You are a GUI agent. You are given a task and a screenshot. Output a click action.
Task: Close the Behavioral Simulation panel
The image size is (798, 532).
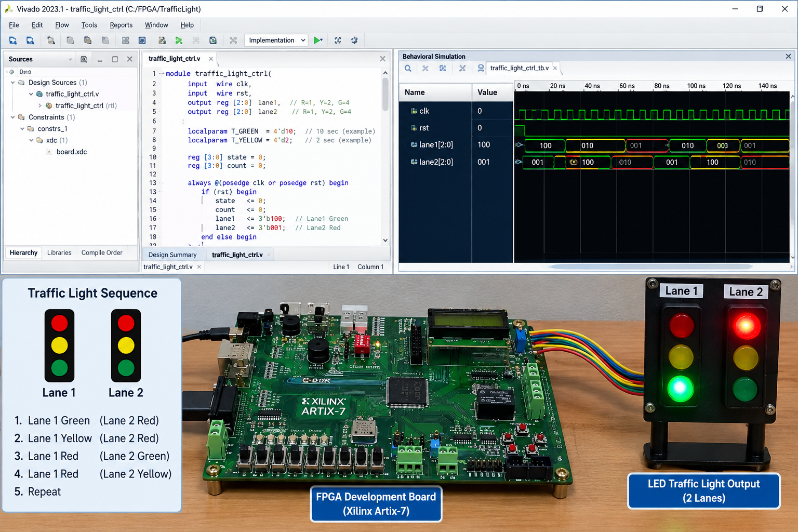(x=788, y=56)
